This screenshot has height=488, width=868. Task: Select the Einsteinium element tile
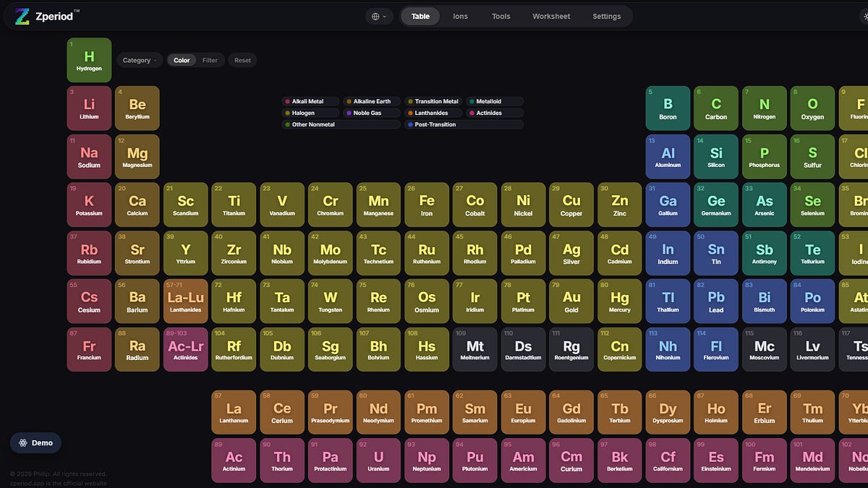716,461
